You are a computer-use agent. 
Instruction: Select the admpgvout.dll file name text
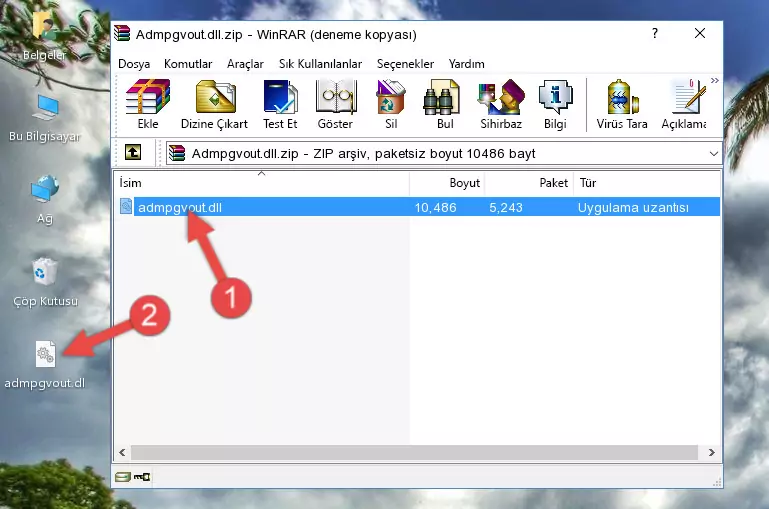180,207
